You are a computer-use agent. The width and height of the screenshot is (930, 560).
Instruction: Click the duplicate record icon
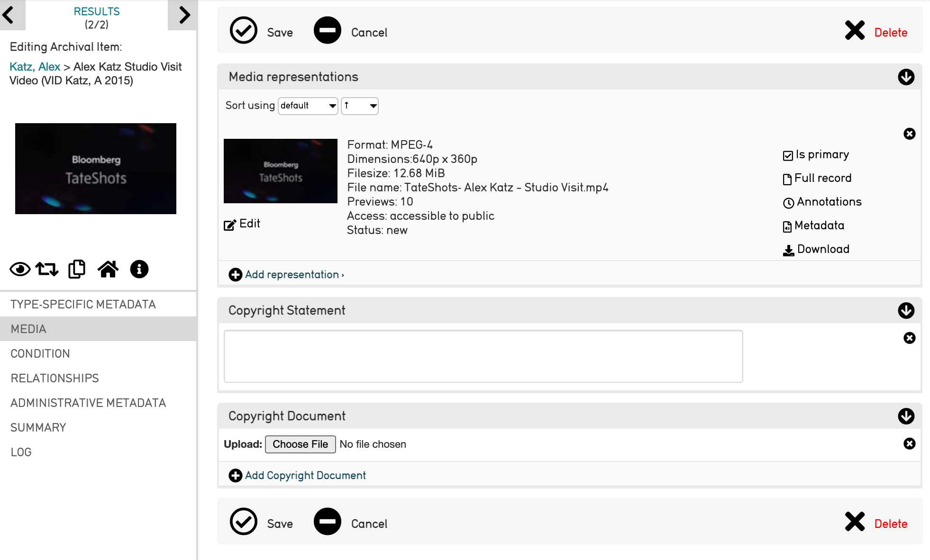pyautogui.click(x=77, y=269)
